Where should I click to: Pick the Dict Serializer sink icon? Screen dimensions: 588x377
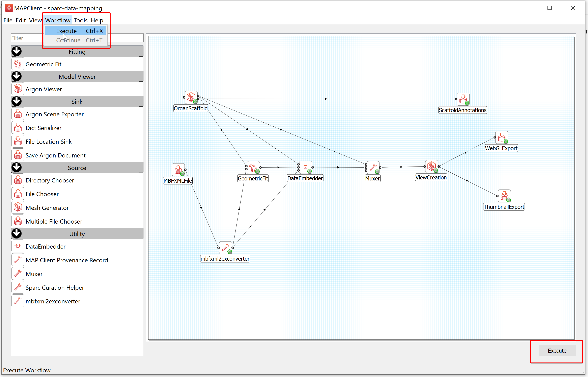18,128
